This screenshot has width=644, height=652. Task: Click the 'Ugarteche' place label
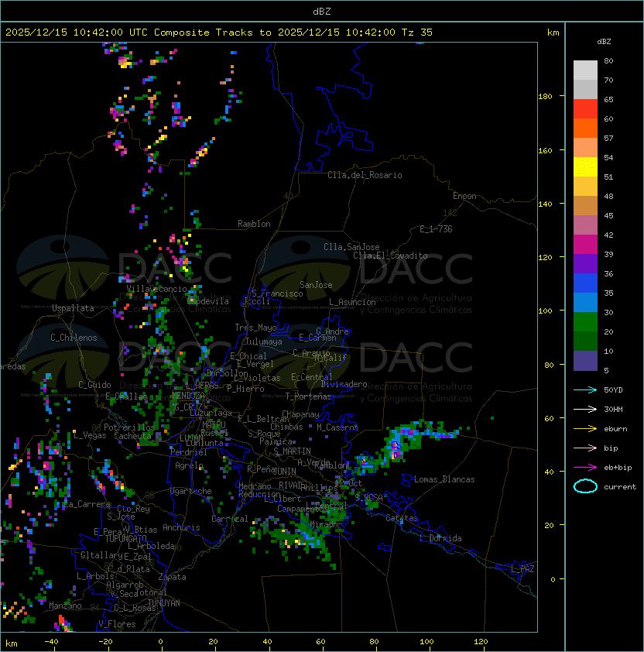[x=191, y=491]
